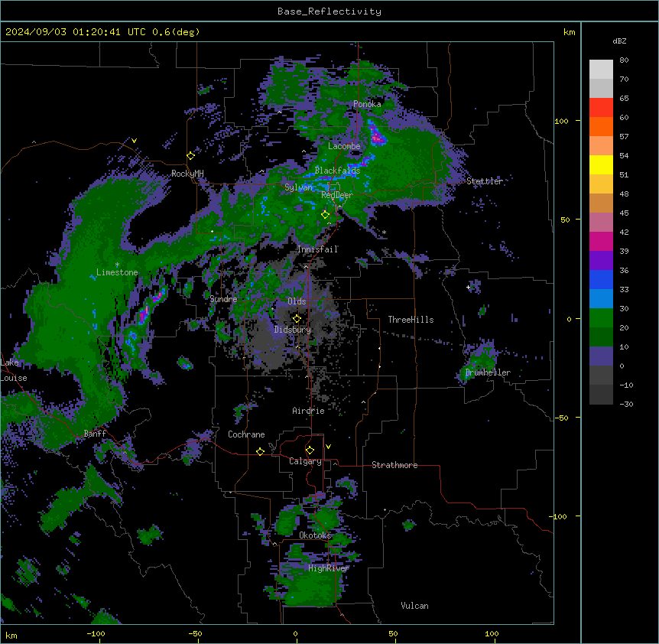The image size is (659, 644).
Task: Click the red 65 dBZ legend swatch
Action: click(x=601, y=107)
